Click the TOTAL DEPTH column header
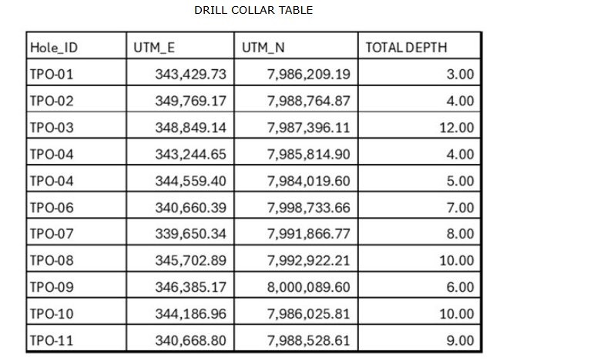594x364 pixels. [406, 48]
